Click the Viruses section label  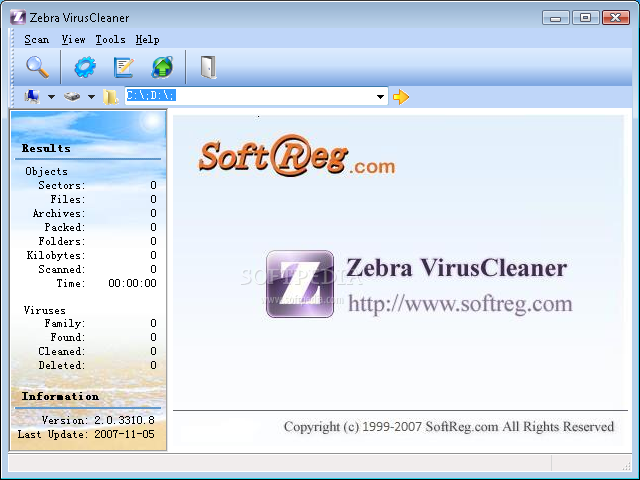click(44, 310)
